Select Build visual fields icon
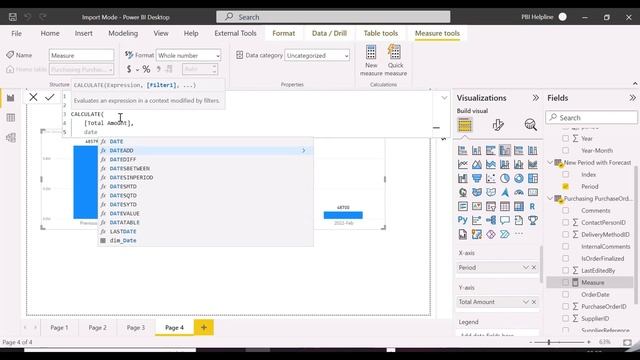This screenshot has width=640, height=360. 464,125
